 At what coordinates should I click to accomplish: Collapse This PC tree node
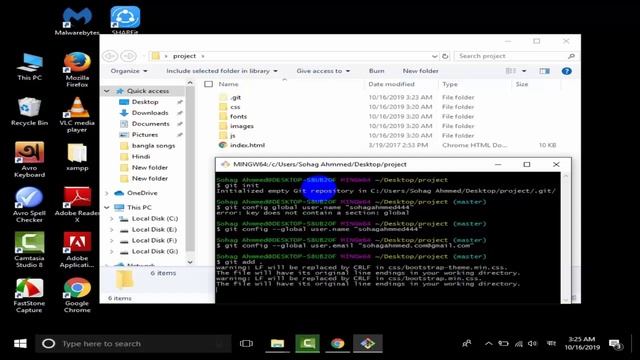pyautogui.click(x=107, y=208)
